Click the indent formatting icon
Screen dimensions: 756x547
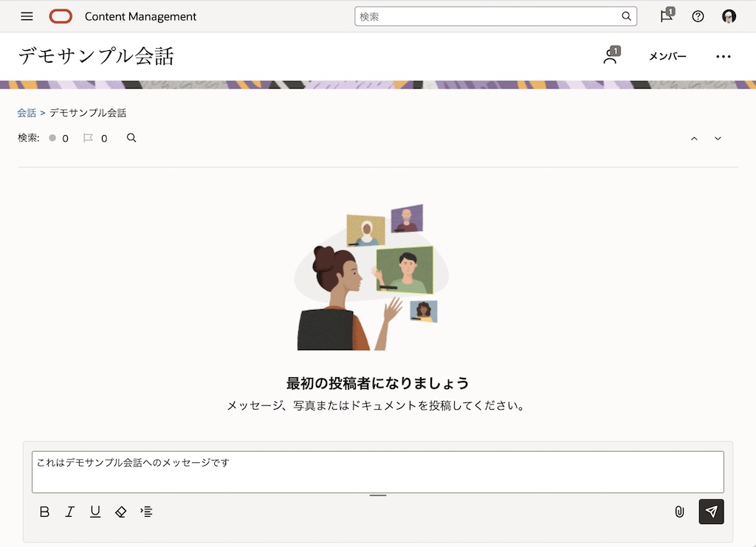point(146,512)
